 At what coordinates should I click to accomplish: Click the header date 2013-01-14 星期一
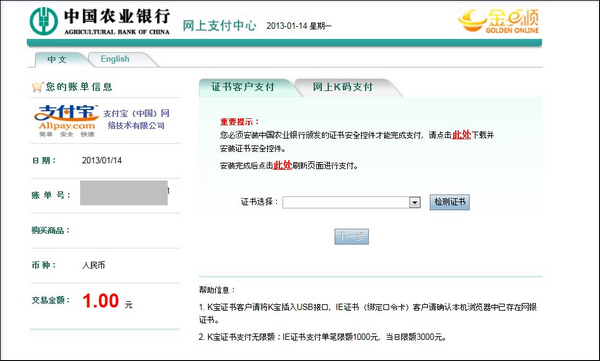coord(299,26)
